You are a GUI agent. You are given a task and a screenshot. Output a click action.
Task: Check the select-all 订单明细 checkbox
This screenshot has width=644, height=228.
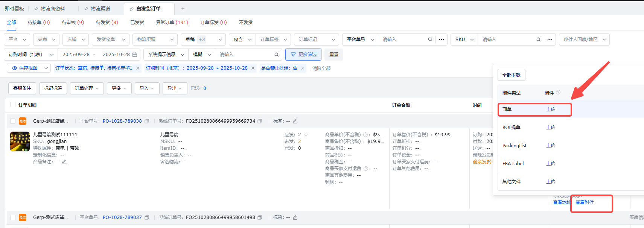tap(13, 105)
